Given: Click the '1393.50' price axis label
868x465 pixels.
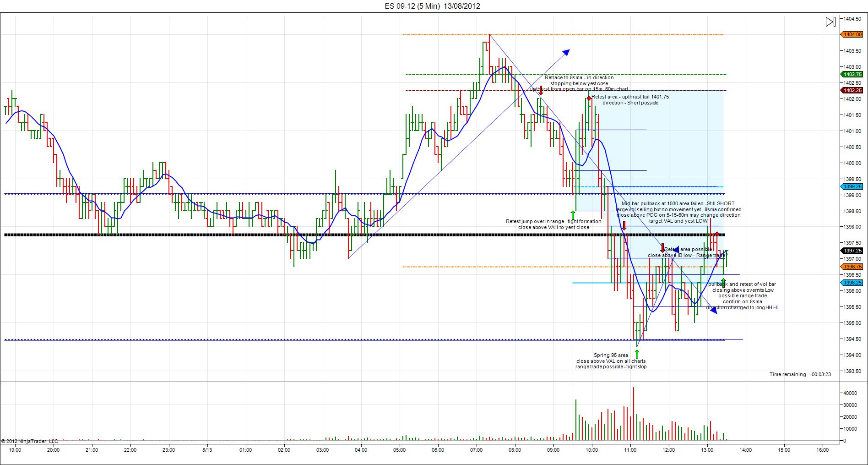Looking at the screenshot, I should [x=852, y=371].
